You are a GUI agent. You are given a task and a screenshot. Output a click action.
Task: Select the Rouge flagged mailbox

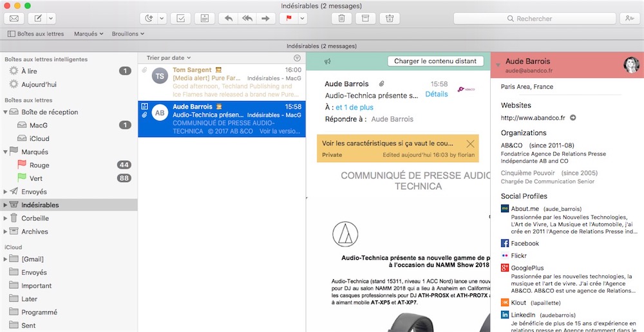pyautogui.click(x=69, y=165)
